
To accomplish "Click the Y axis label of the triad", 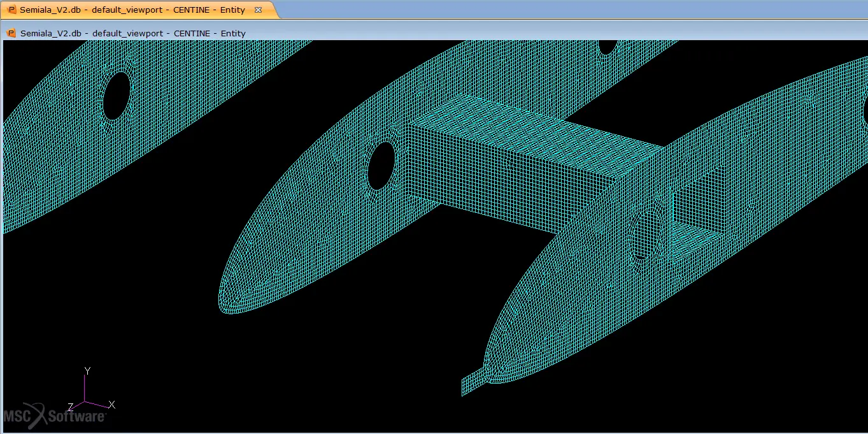I will 87,370.
